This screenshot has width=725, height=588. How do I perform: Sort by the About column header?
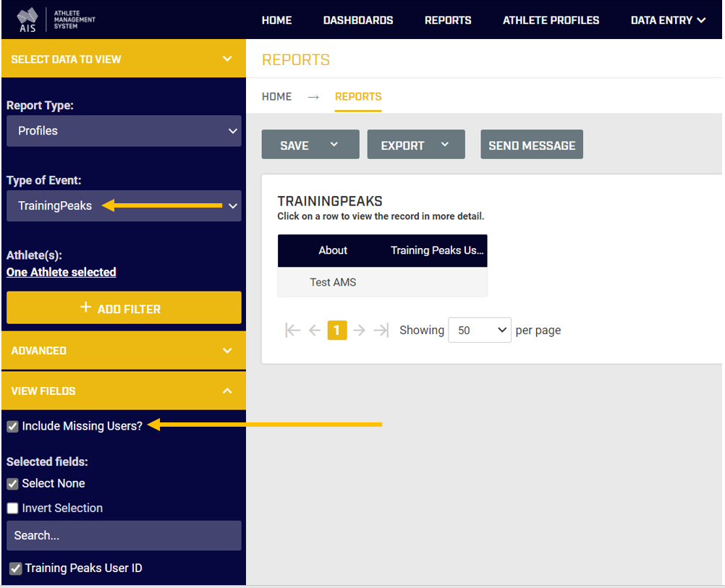(x=332, y=250)
